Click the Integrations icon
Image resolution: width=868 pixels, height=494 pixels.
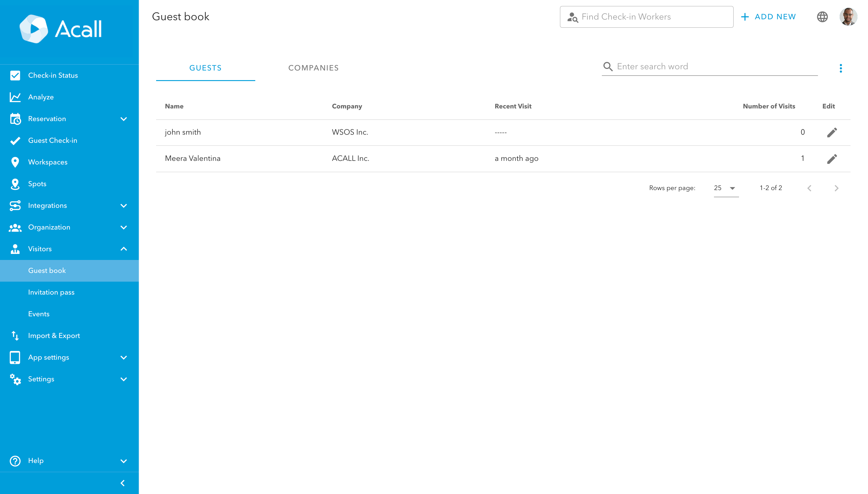coord(15,206)
